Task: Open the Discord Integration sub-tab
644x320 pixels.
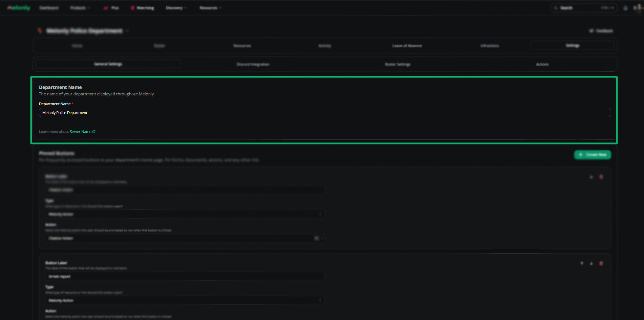Action: tap(253, 64)
